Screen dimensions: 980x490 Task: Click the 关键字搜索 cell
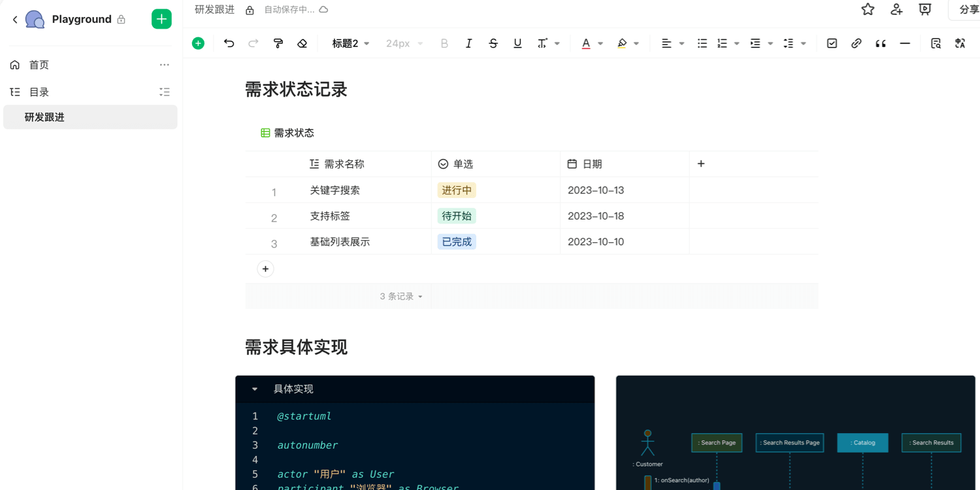335,190
